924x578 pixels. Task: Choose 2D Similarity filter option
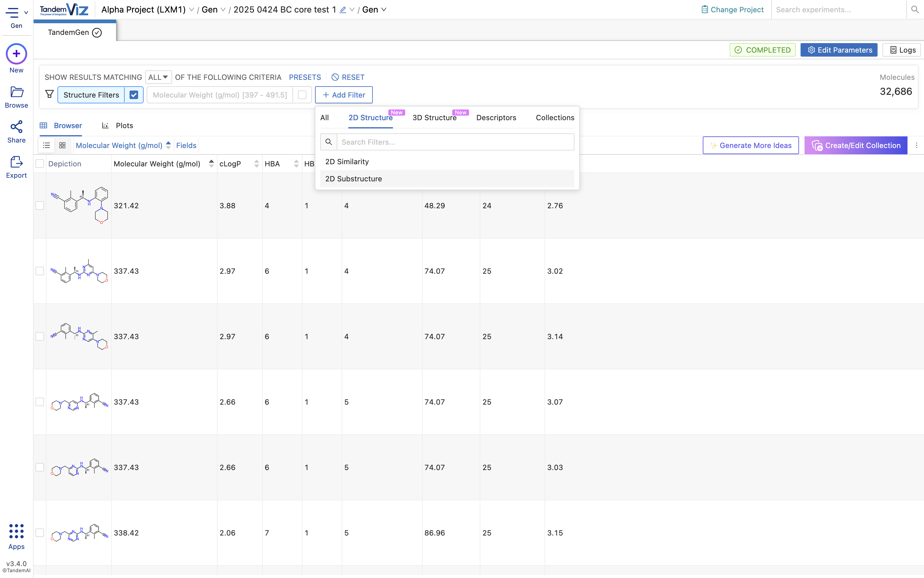click(447, 162)
